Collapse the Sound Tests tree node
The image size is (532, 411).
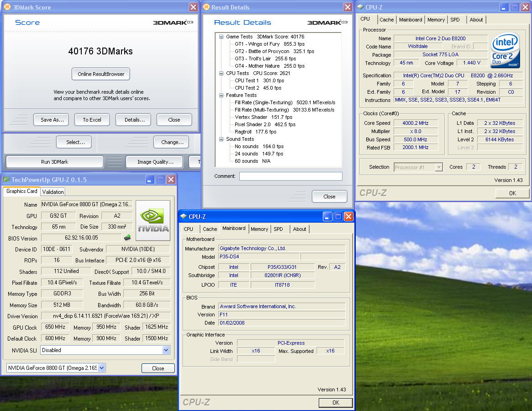221,139
